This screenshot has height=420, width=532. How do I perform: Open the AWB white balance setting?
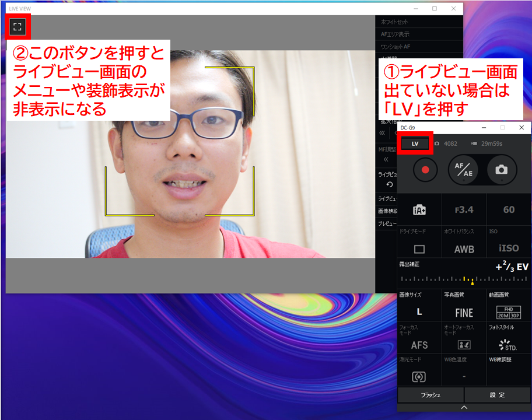pos(464,249)
